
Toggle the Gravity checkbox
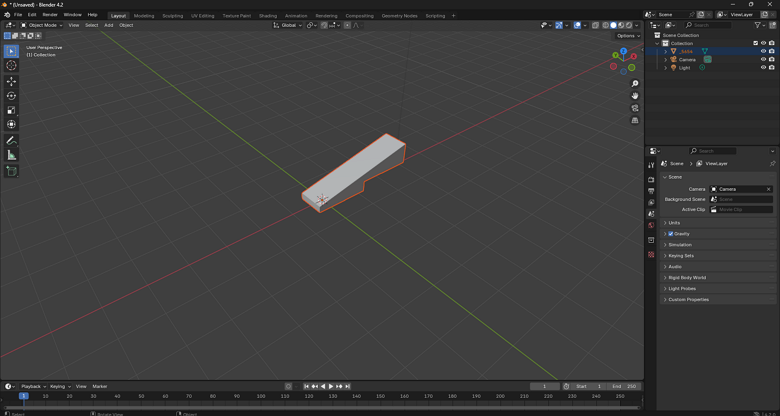[x=671, y=234]
